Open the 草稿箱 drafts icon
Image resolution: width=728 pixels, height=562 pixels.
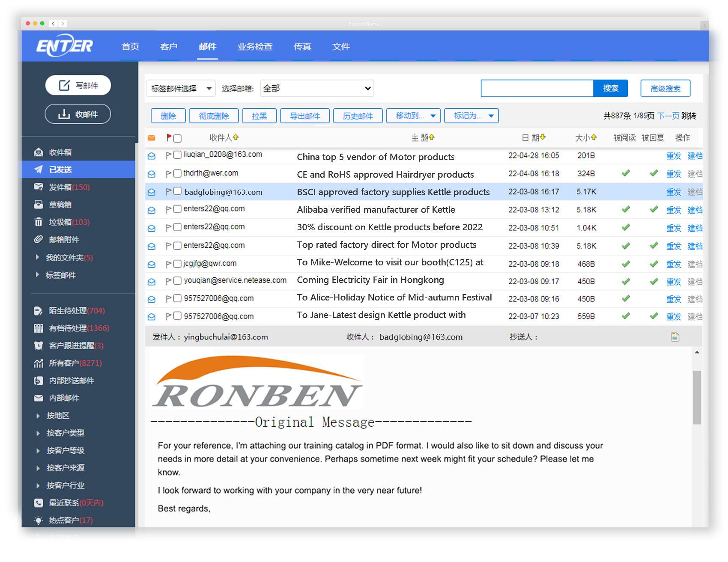(x=39, y=205)
